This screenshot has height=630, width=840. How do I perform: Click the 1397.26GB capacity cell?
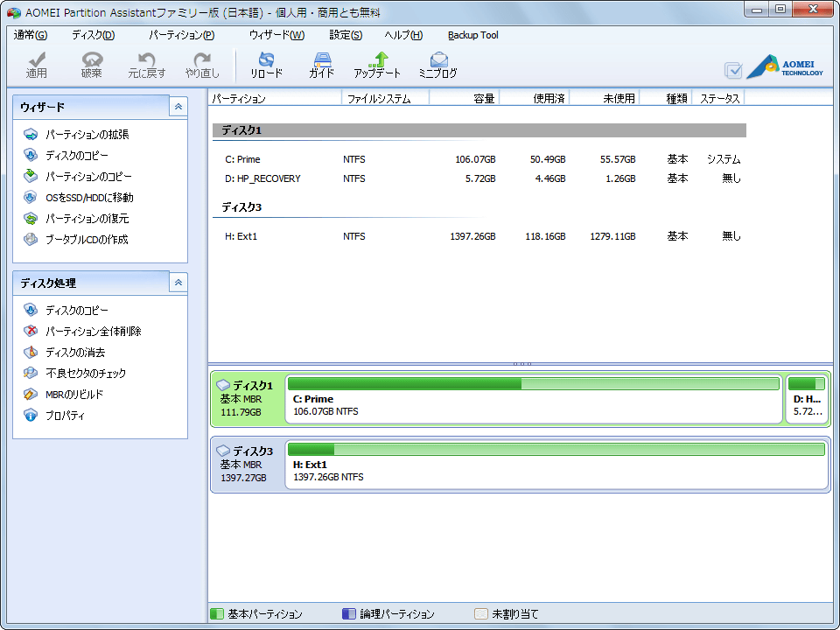tap(472, 236)
